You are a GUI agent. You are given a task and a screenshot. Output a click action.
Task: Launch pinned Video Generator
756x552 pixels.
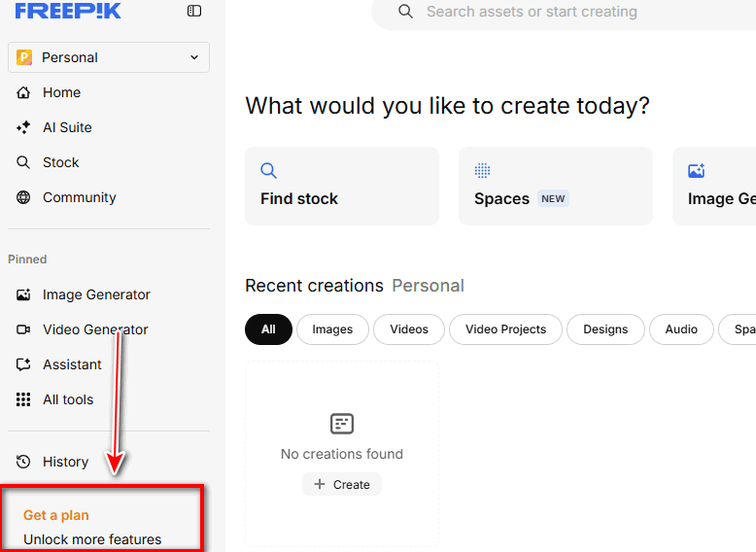tap(94, 329)
